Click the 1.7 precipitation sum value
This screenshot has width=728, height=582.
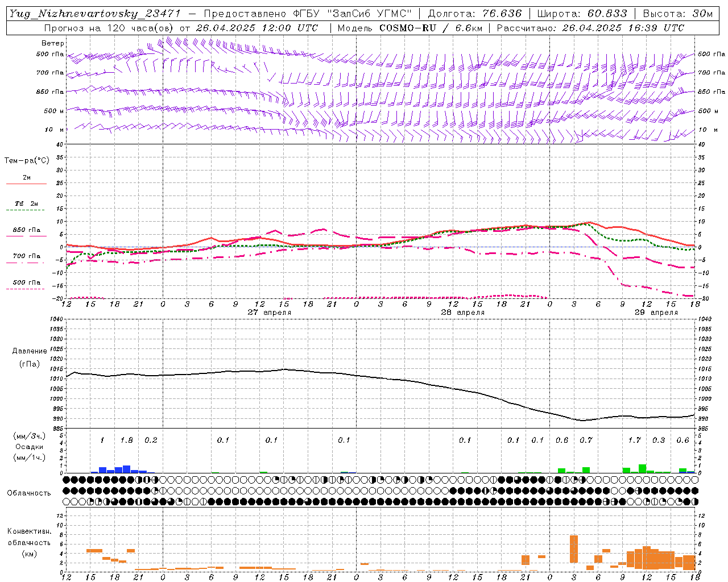pyautogui.click(x=635, y=440)
